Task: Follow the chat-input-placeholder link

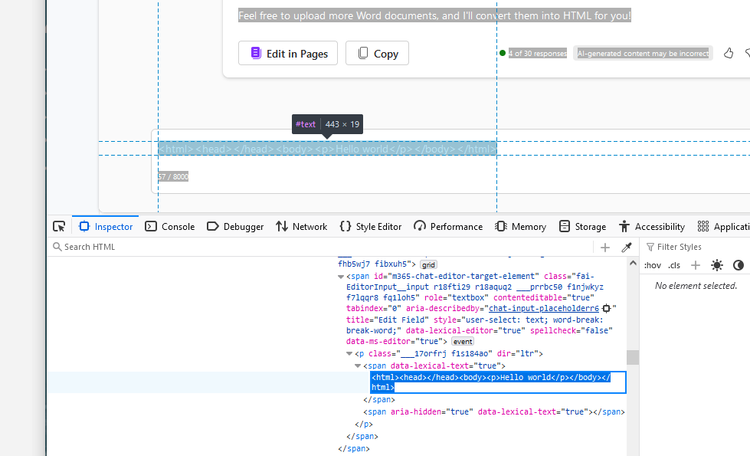Action: (x=544, y=309)
